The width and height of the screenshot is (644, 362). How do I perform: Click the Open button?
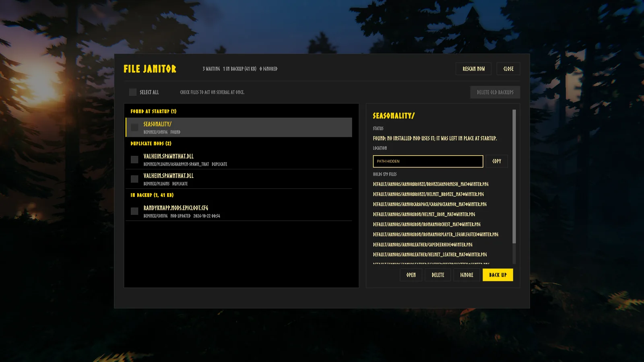(411, 275)
